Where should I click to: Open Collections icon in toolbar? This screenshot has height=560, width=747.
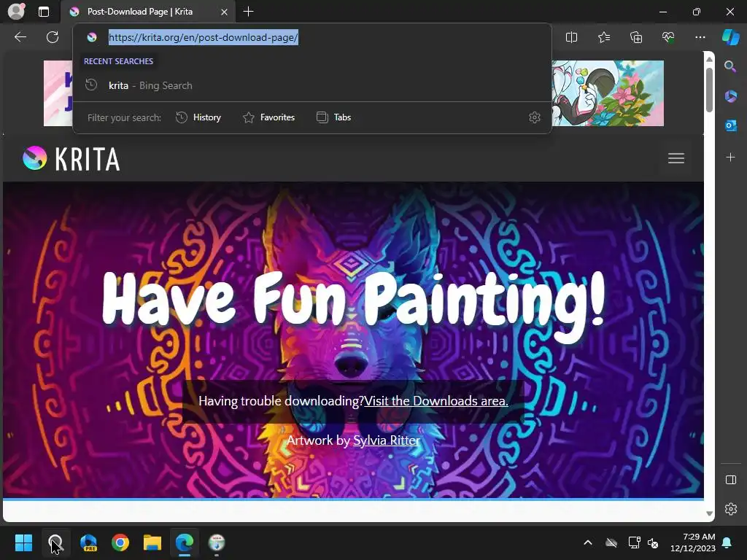pos(636,37)
